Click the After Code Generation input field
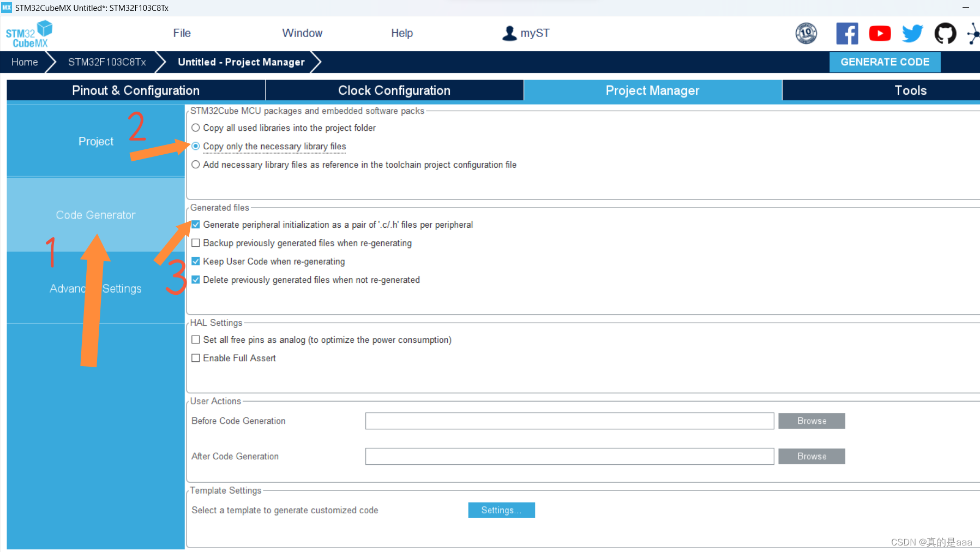Viewport: 980px width, 552px height. click(569, 456)
